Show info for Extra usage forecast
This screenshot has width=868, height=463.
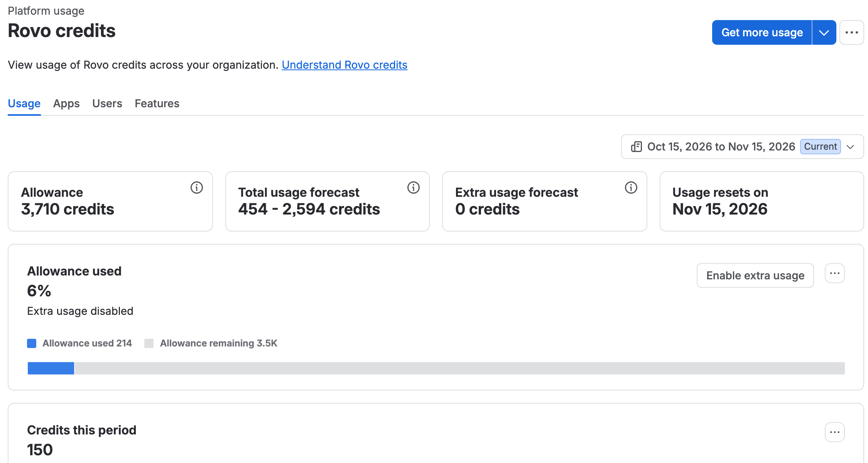631,188
